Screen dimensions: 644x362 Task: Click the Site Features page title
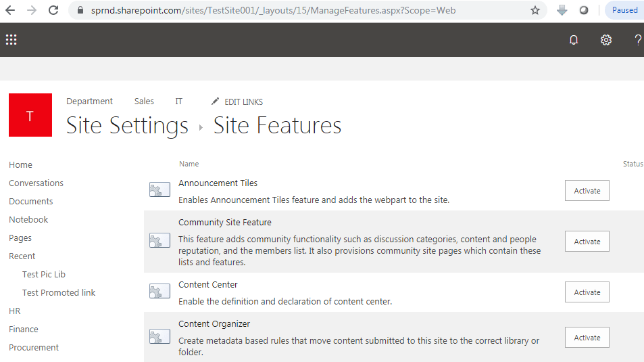277,125
